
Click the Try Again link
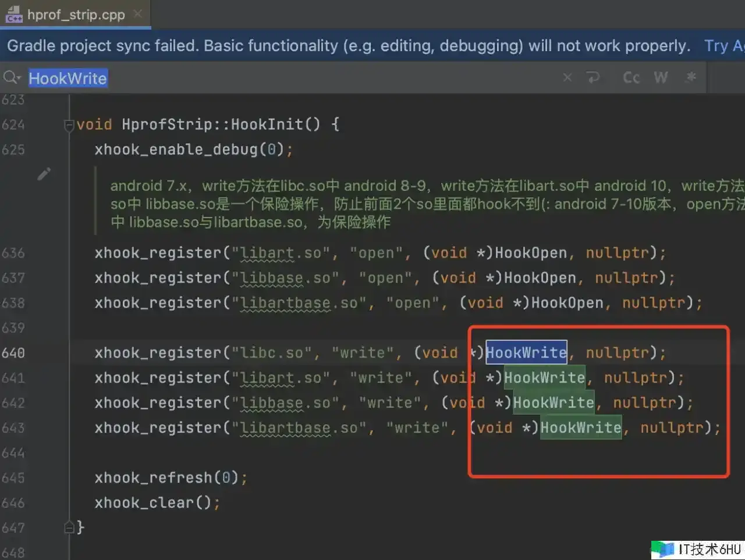(723, 46)
